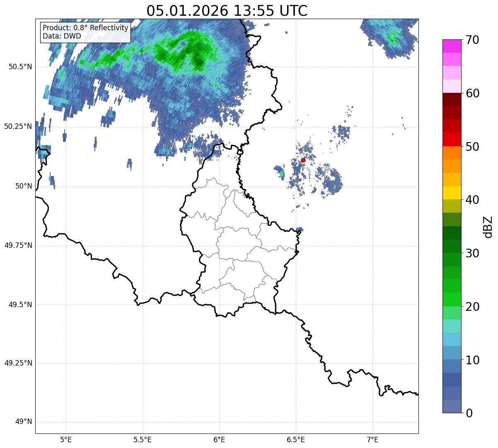Click the "Product: 0.8° Reflectivity" label
This screenshot has width=498, height=448.
pos(85,28)
